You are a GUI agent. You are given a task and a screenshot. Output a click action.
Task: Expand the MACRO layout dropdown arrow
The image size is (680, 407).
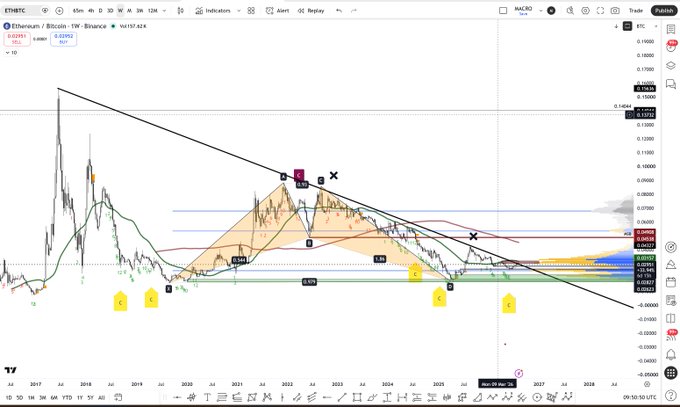click(x=540, y=10)
